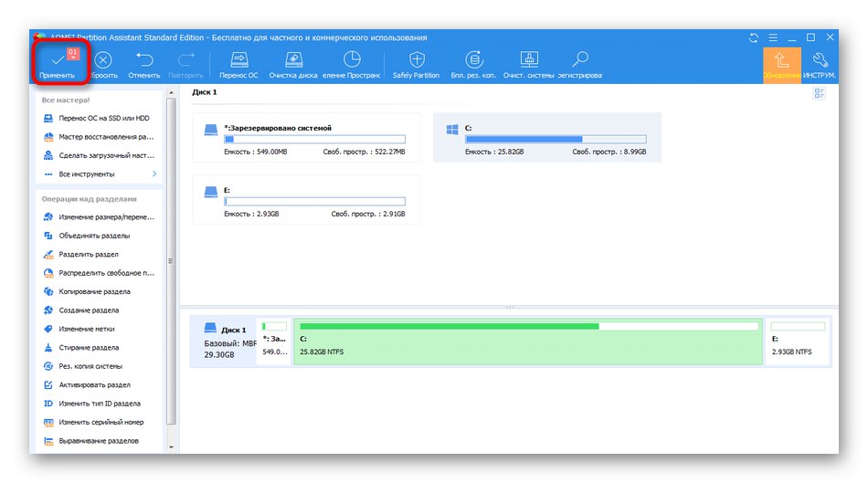This screenshot has height=483, width=868.
Task: Apply pending operations with Применить
Action: click(57, 65)
